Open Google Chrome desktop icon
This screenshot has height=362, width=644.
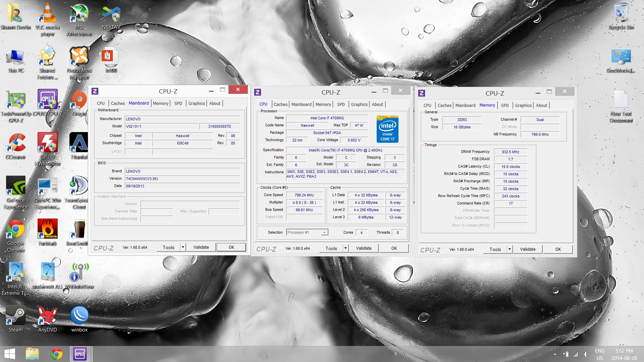pyautogui.click(x=16, y=236)
